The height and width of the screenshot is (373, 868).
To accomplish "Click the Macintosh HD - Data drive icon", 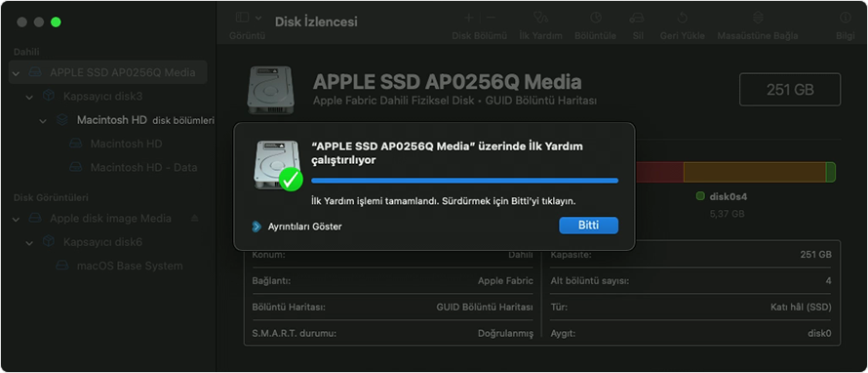I will pos(75,167).
